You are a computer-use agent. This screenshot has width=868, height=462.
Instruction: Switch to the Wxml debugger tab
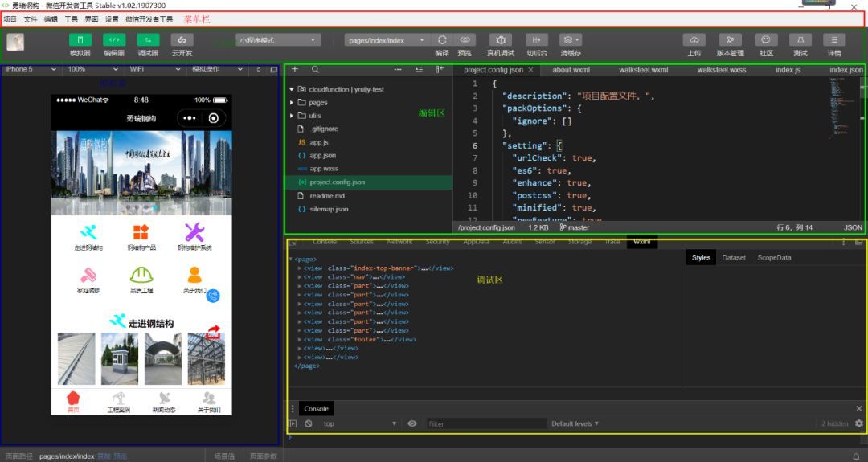click(641, 242)
